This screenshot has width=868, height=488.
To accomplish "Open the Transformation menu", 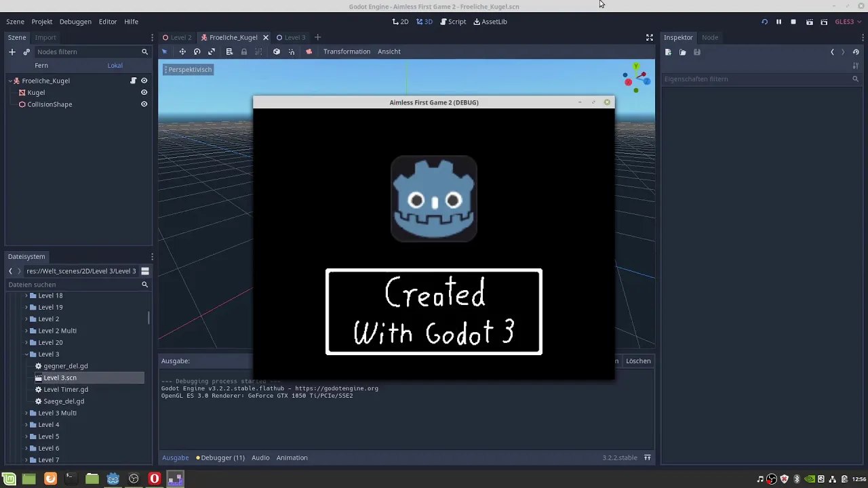I will click(x=347, y=52).
